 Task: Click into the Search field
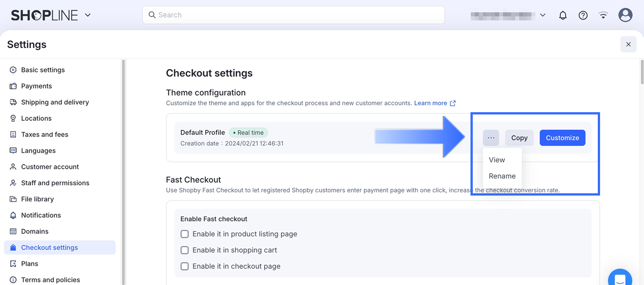click(294, 15)
